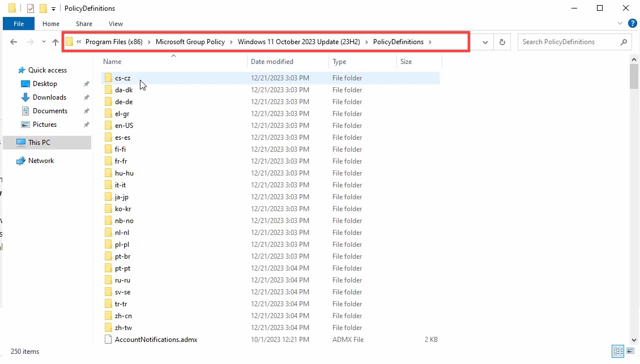Open the address bar history dropdown
This screenshot has height=364, width=640.
(x=485, y=42)
